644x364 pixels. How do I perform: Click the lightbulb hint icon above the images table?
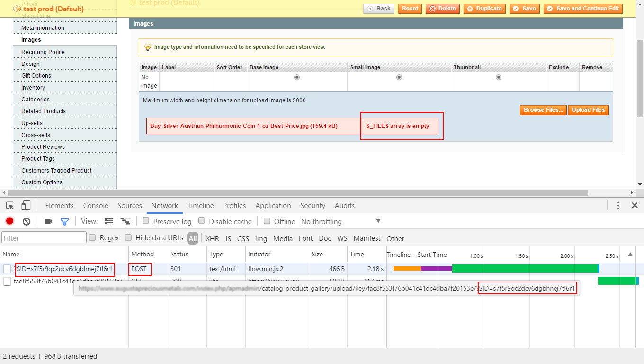pyautogui.click(x=148, y=47)
